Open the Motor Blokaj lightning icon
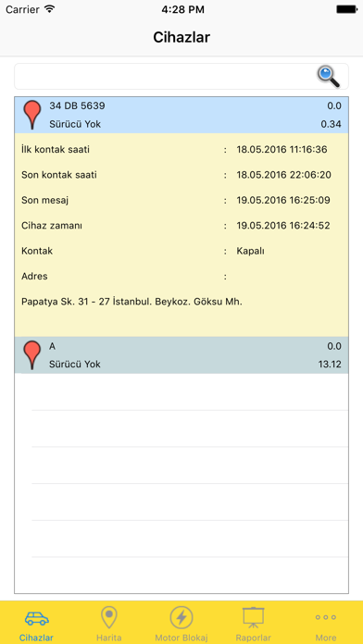 (x=181, y=617)
